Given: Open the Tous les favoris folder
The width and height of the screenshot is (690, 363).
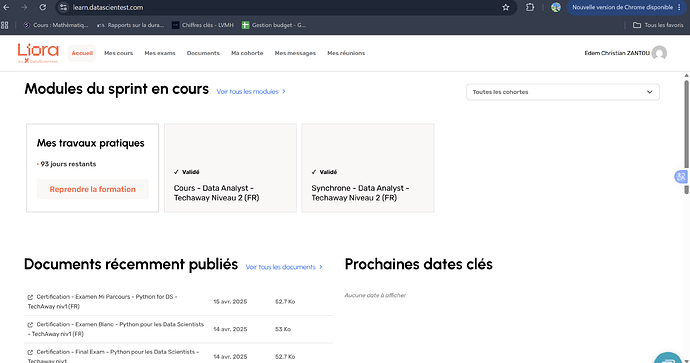Looking at the screenshot, I should point(658,25).
